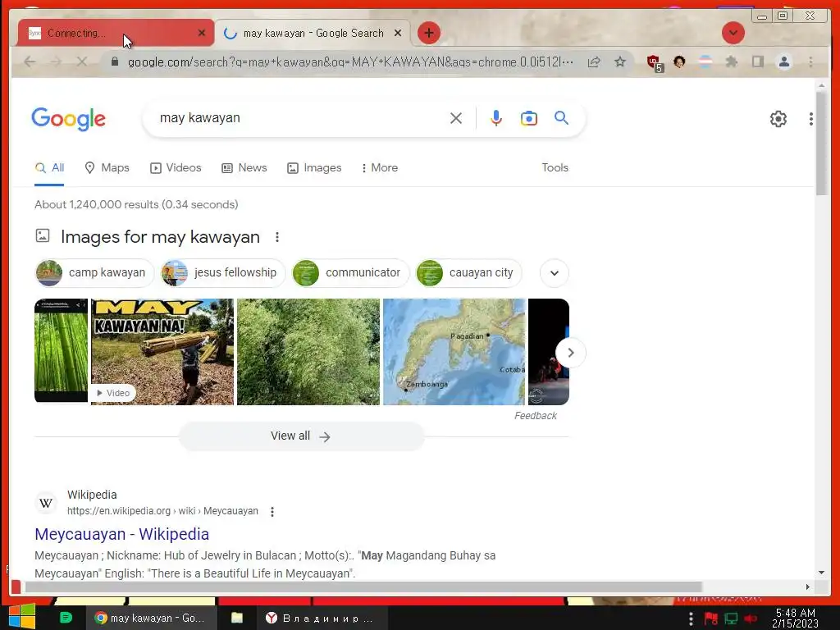Open the tab search red dropdown button
Screen dimensions: 840x630
pyautogui.click(x=733, y=33)
